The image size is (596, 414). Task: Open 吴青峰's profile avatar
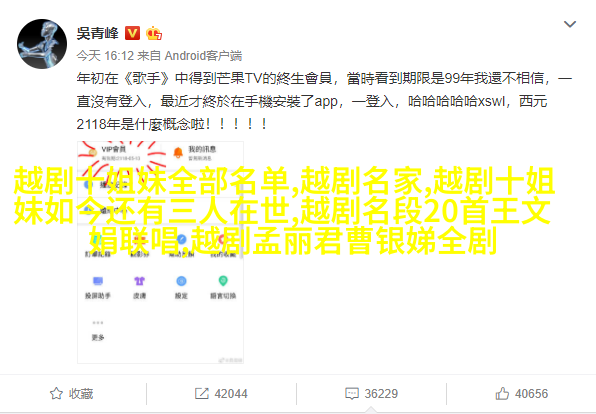(x=42, y=44)
